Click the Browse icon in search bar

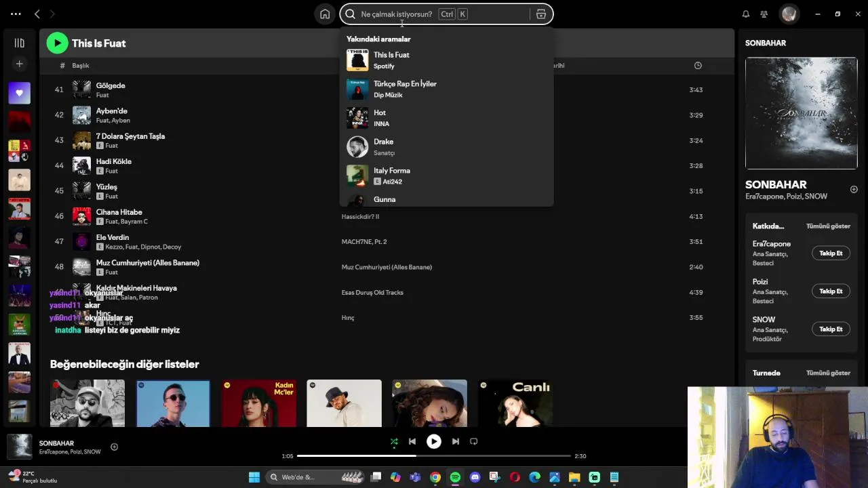click(x=541, y=14)
